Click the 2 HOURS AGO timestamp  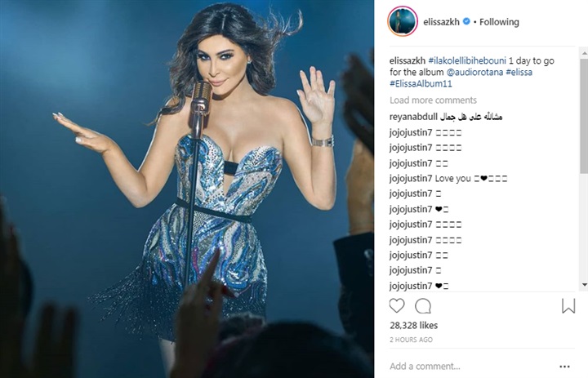pos(411,340)
